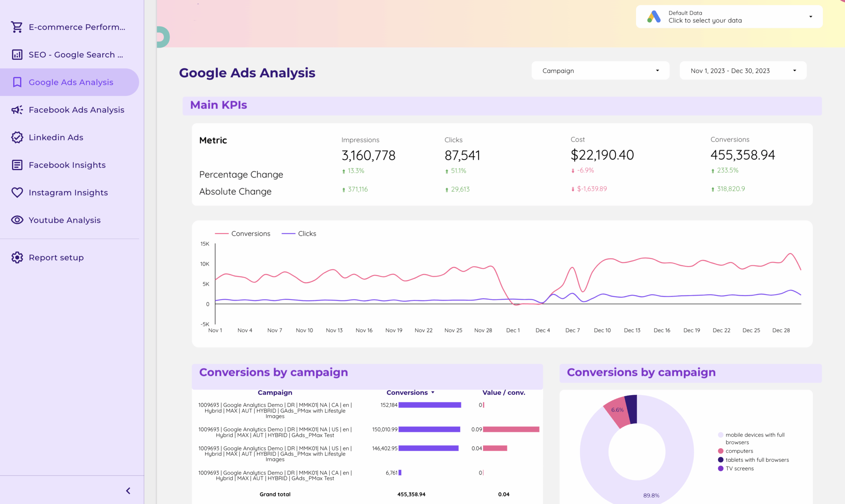Open Youtube Analysis page
The height and width of the screenshot is (504, 845).
click(70, 220)
